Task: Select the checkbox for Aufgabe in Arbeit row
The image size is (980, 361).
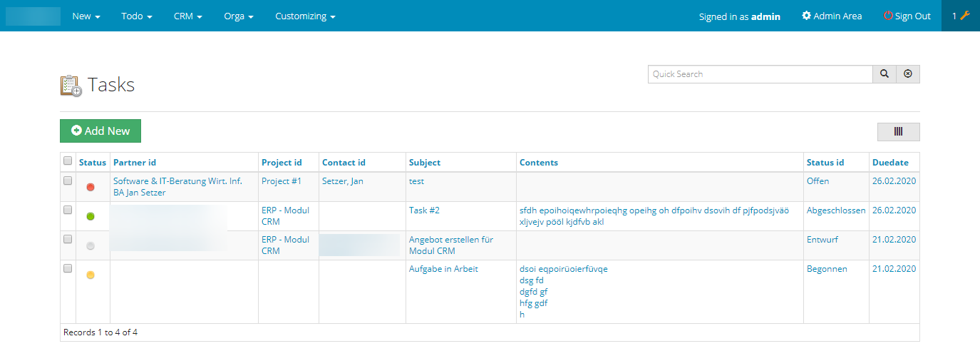Action: [x=68, y=269]
